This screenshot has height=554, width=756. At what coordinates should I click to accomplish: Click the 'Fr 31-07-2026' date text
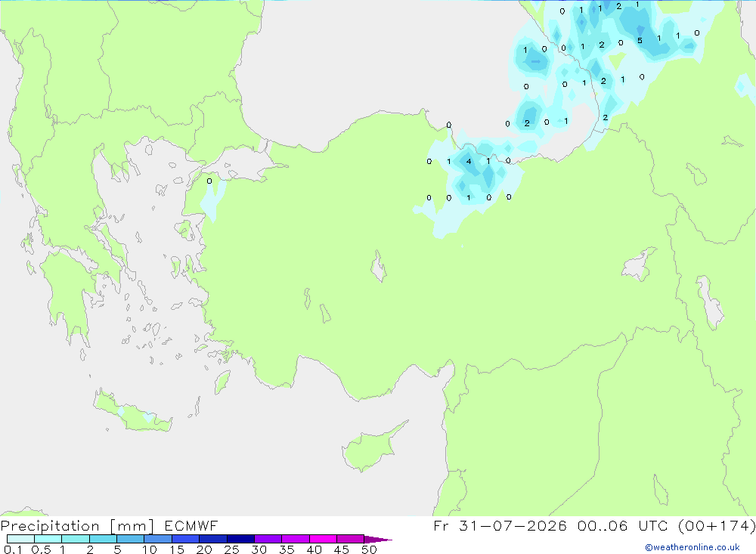(500, 525)
